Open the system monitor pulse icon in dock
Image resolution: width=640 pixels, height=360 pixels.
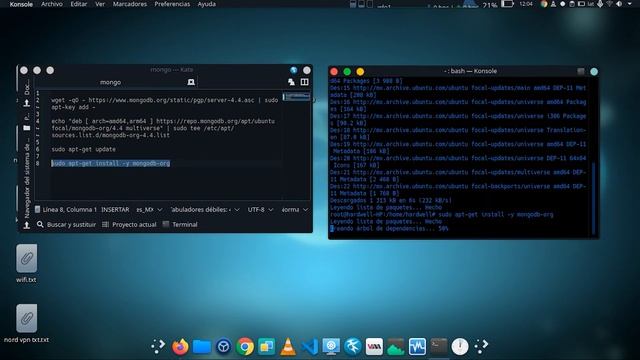pyautogui.click(x=417, y=347)
